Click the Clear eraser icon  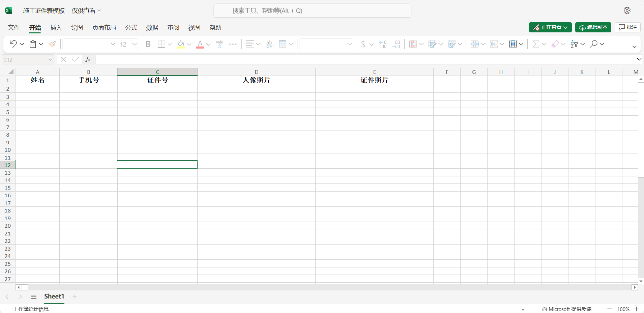click(555, 44)
